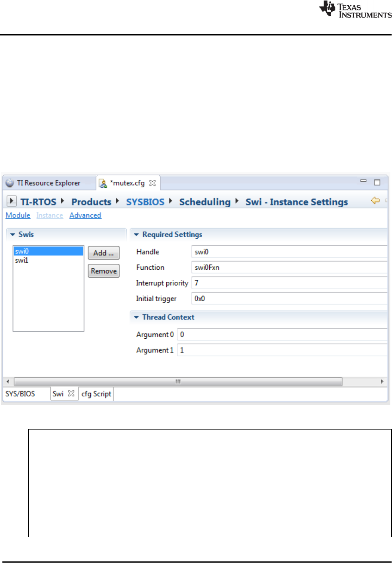The image size is (392, 567).
Task: Collapse the Swis section
Action: click(13, 235)
